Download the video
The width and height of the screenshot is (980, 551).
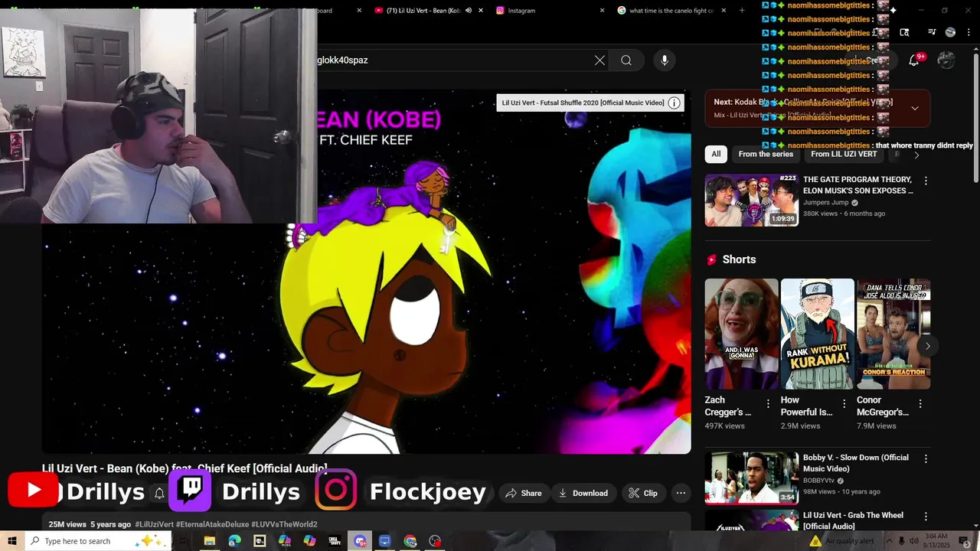[583, 494]
